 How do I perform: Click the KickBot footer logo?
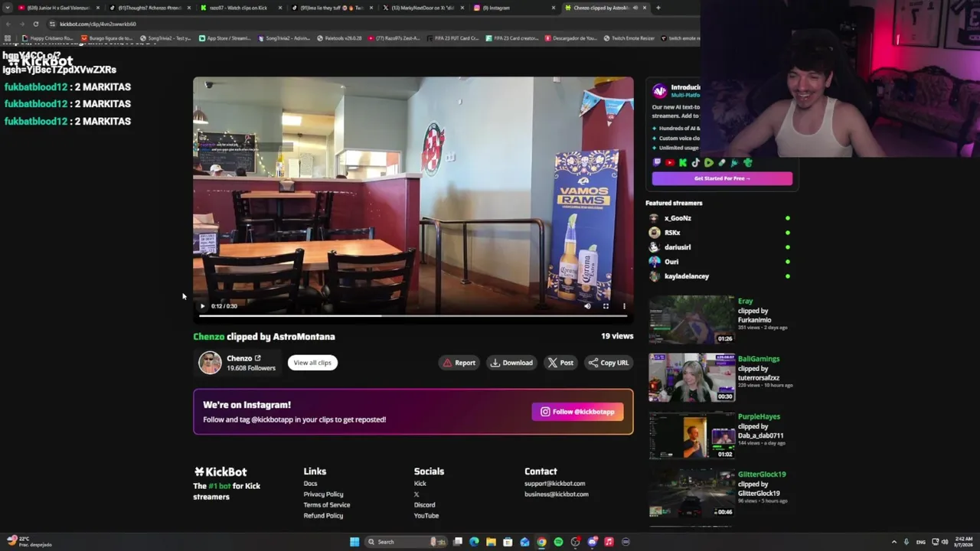pyautogui.click(x=220, y=472)
